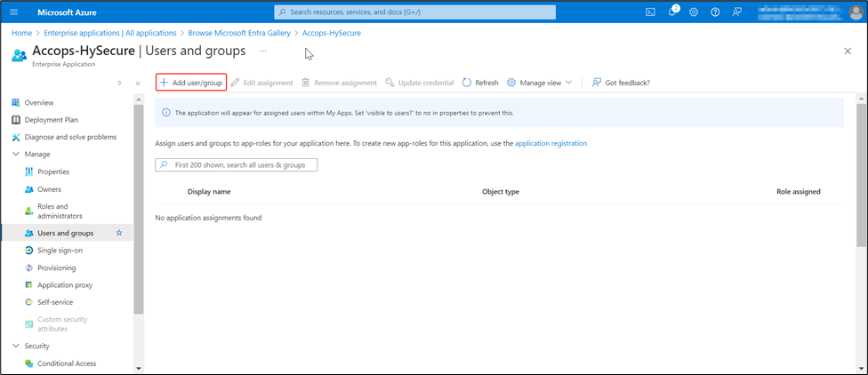Open the hamburger portal menu
The image size is (868, 375).
tap(15, 12)
